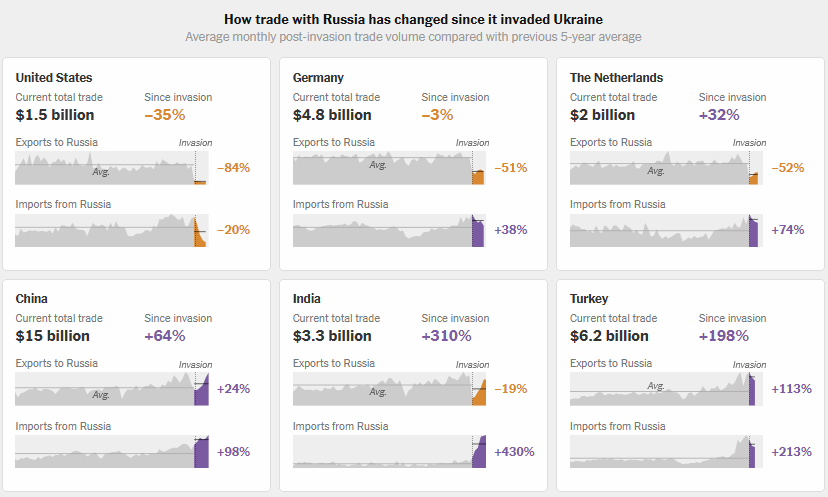The image size is (828, 497).
Task: Click the Invasion marker on China's exports chart
Action: pyautogui.click(x=195, y=365)
